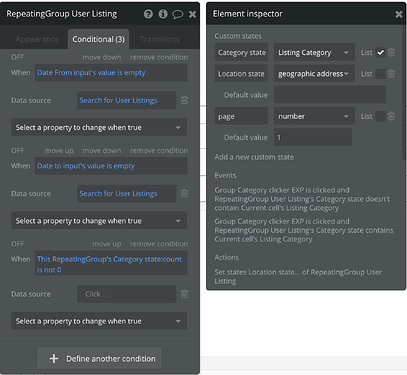Open the comments speech bubble icon
Viewport: 407px width, 375px height.
[x=178, y=14]
